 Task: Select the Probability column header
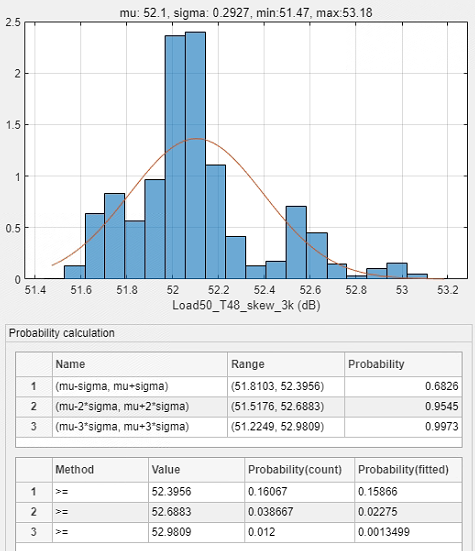coord(403,364)
